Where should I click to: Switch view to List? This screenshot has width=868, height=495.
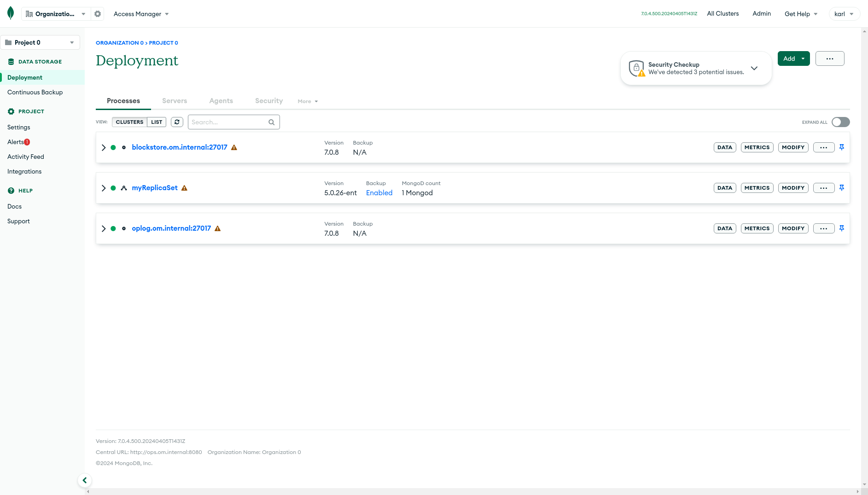[x=157, y=122]
